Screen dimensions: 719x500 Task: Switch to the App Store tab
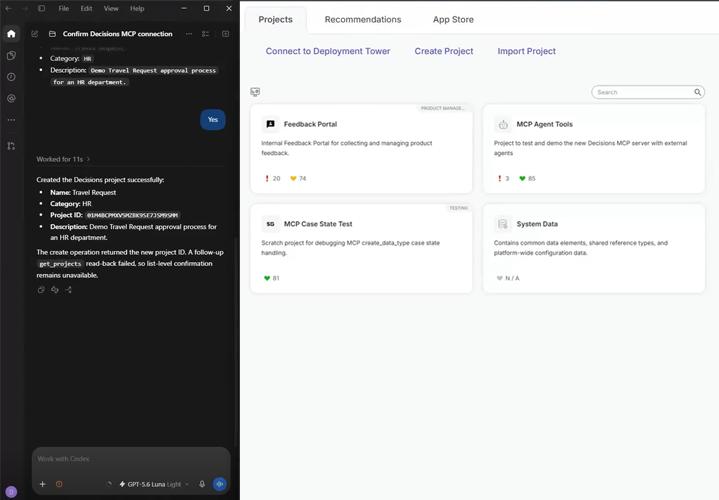point(453,20)
